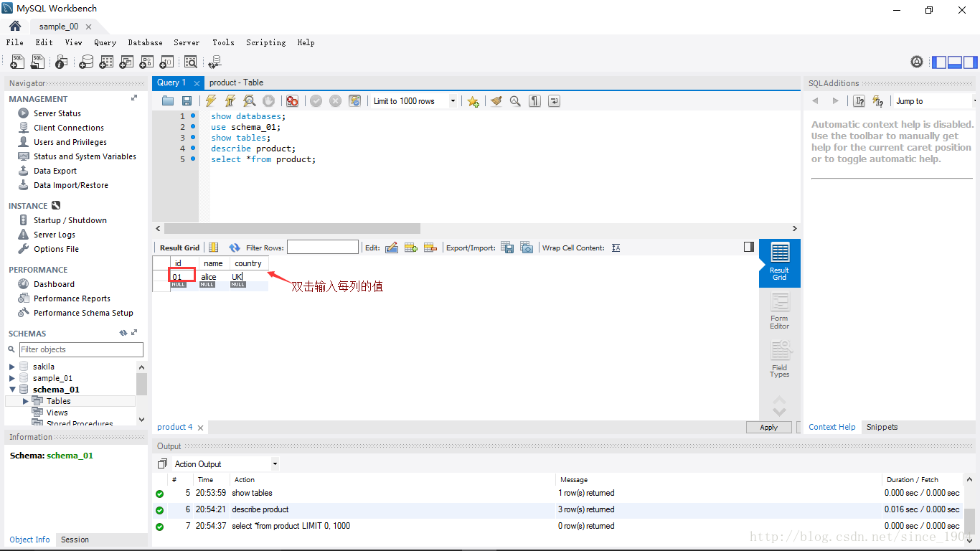Export recordset to file icon

tap(507, 248)
